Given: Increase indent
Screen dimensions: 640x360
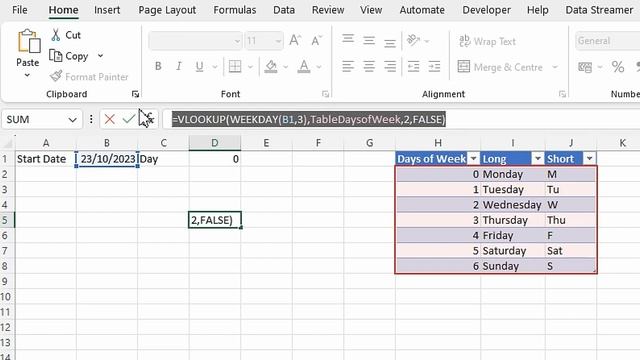Looking at the screenshot, I should [x=434, y=66].
